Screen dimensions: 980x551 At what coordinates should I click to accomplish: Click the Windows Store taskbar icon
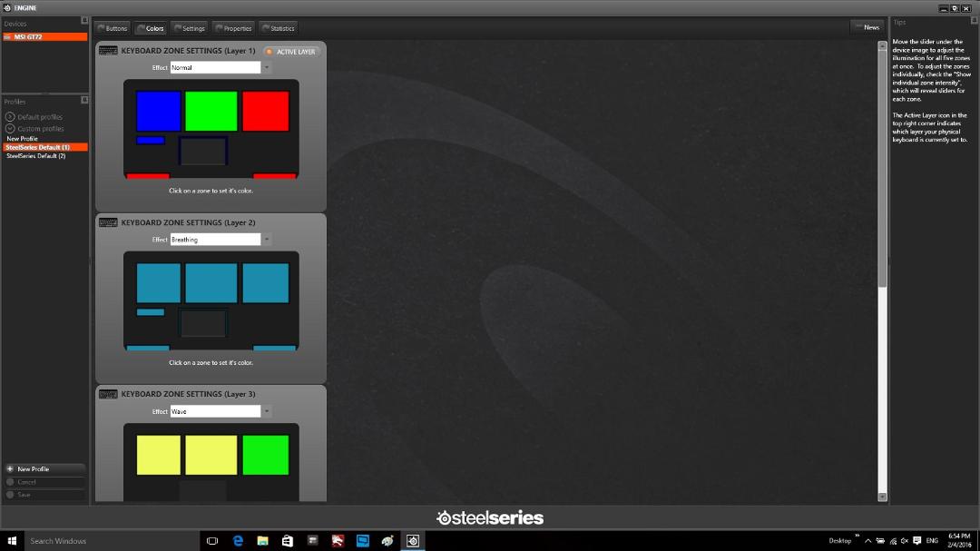[x=288, y=541]
